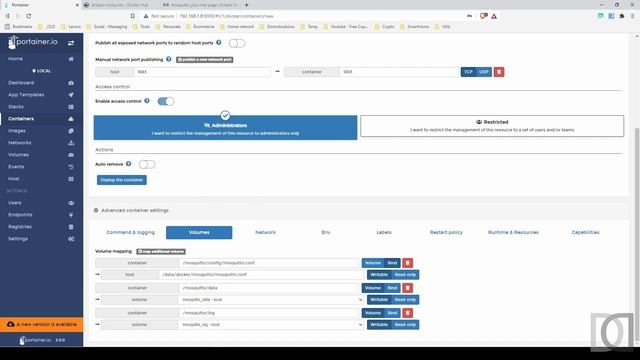Screen dimensions: 640x360
Task: Click the browser extensions puzzle icon
Action: click(x=622, y=16)
